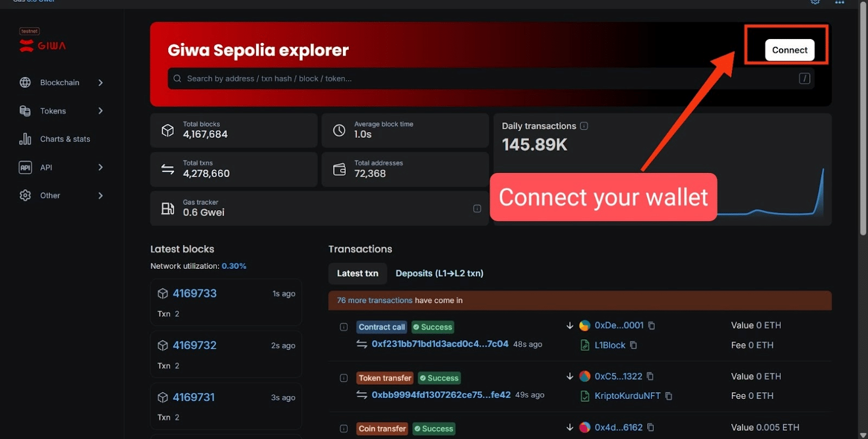Screen dimensions: 868x439
Task: Open Charts & stats page
Action: tap(65, 139)
